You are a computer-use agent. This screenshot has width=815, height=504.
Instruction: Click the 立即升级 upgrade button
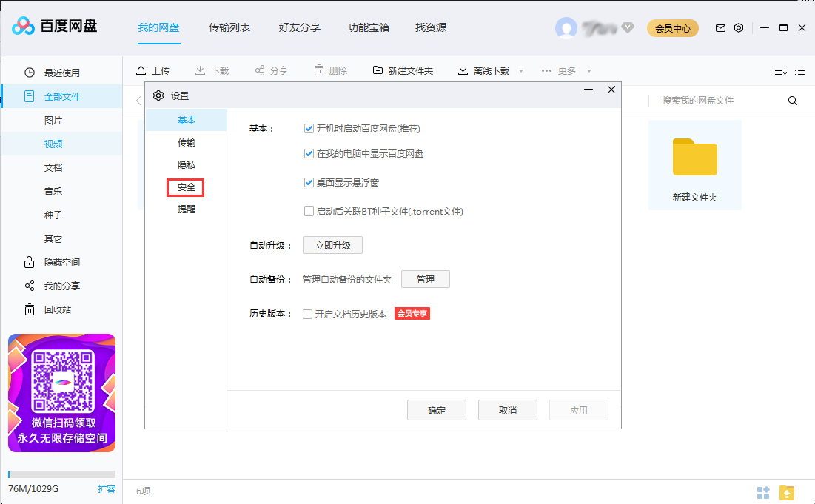[332, 245]
